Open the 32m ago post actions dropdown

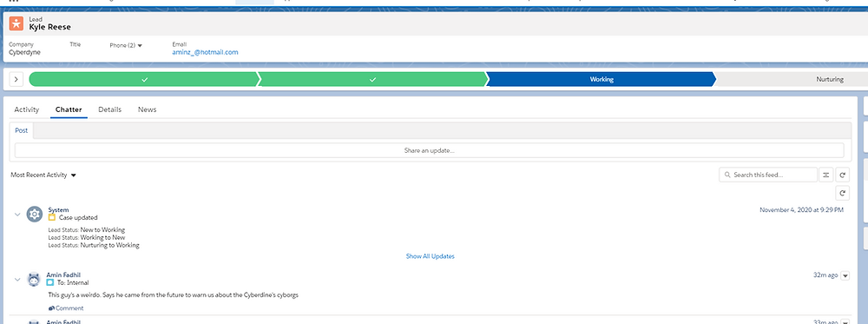(845, 276)
